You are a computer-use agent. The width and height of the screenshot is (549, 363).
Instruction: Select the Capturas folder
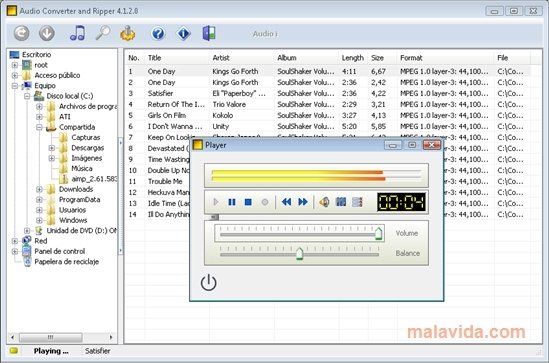coord(85,138)
